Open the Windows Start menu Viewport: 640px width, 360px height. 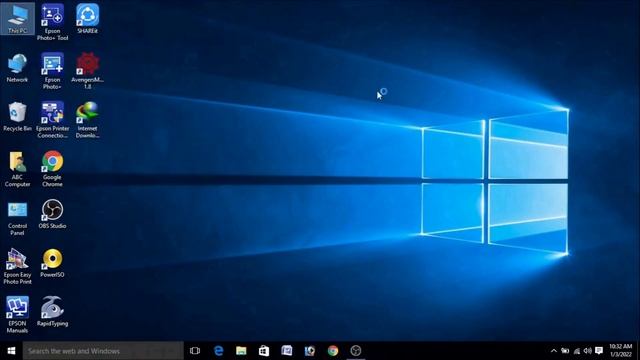[x=11, y=351]
